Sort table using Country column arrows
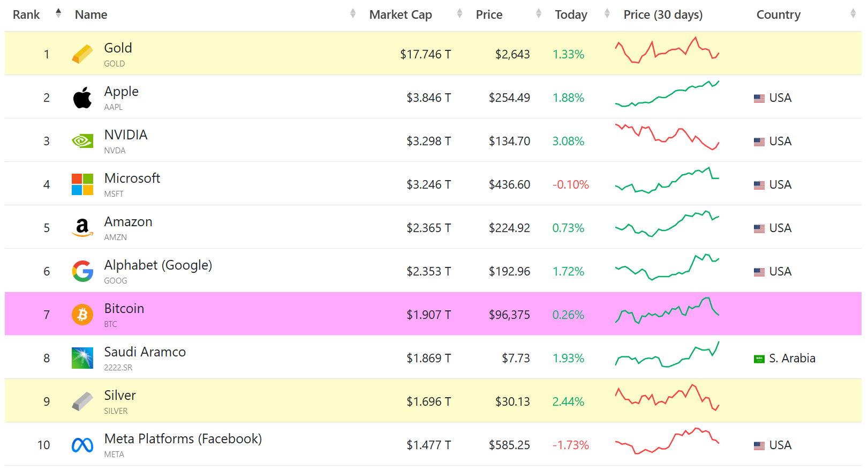Viewport: 868px width, 469px height. 853,13
